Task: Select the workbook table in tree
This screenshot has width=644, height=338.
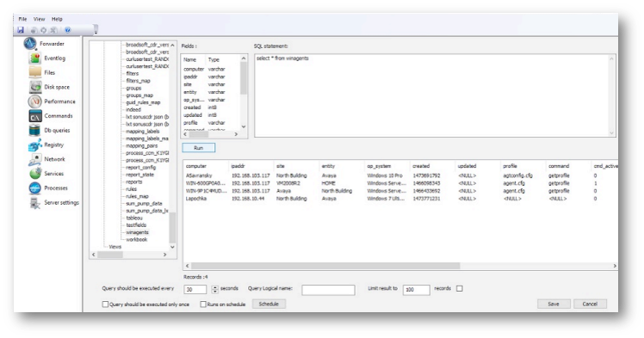Action: [137, 240]
